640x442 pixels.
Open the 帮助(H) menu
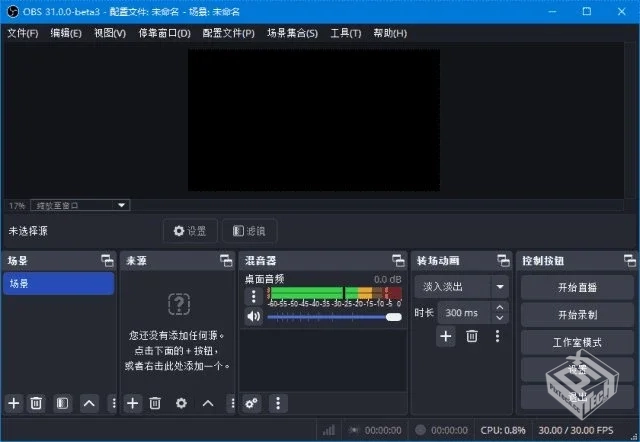pos(390,33)
